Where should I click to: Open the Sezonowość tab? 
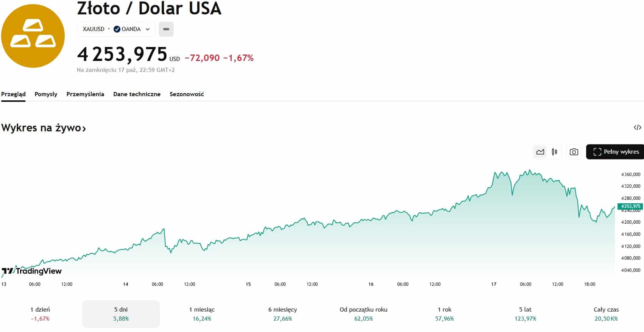187,94
